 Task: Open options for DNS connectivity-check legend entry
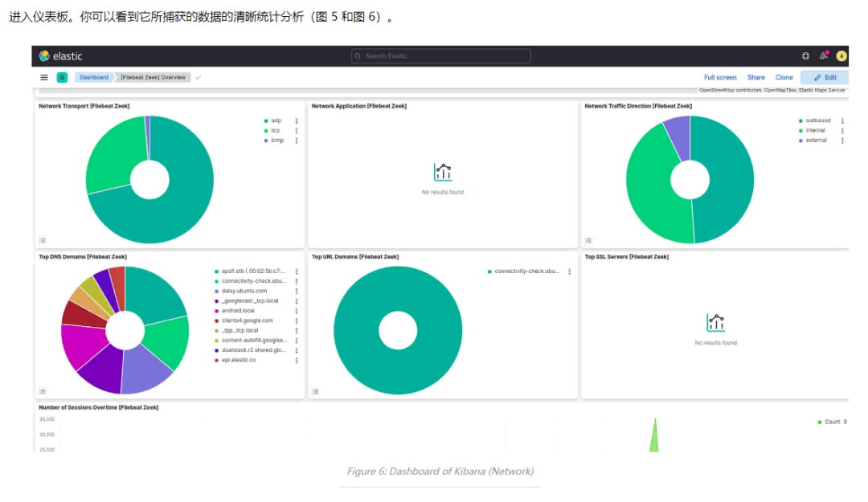pyautogui.click(x=297, y=281)
